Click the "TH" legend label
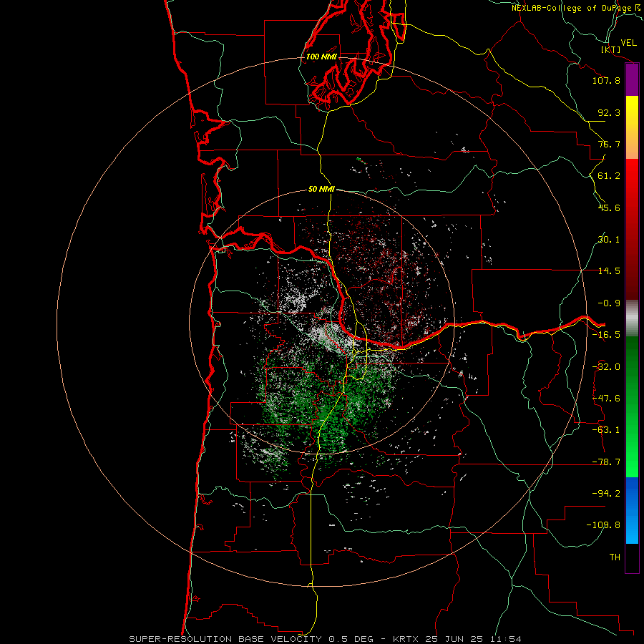Screen dimensions: 644x644 (x=615, y=557)
